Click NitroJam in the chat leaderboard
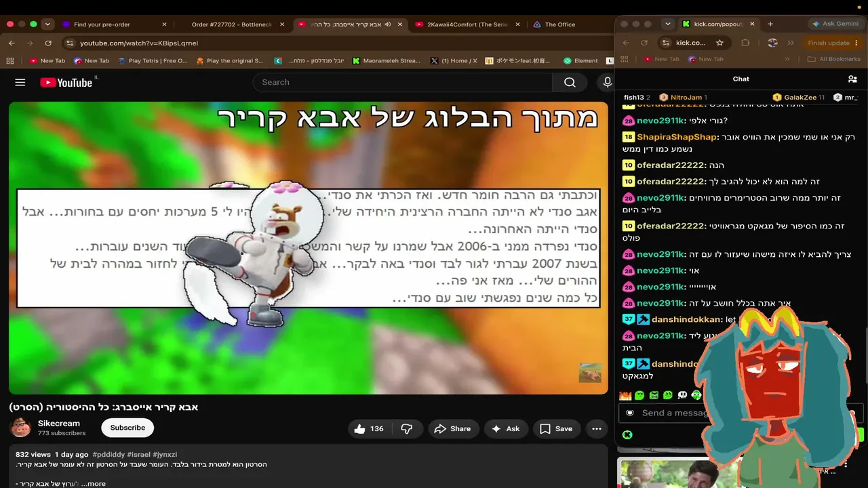The height and width of the screenshot is (488, 868). click(x=684, y=98)
